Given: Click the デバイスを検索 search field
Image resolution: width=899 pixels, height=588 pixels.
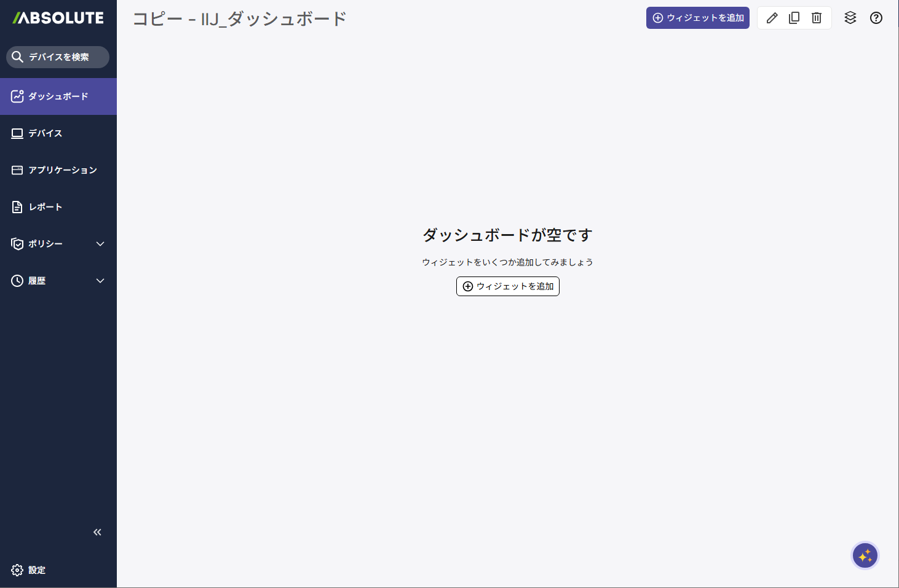Looking at the screenshot, I should pyautogui.click(x=58, y=57).
